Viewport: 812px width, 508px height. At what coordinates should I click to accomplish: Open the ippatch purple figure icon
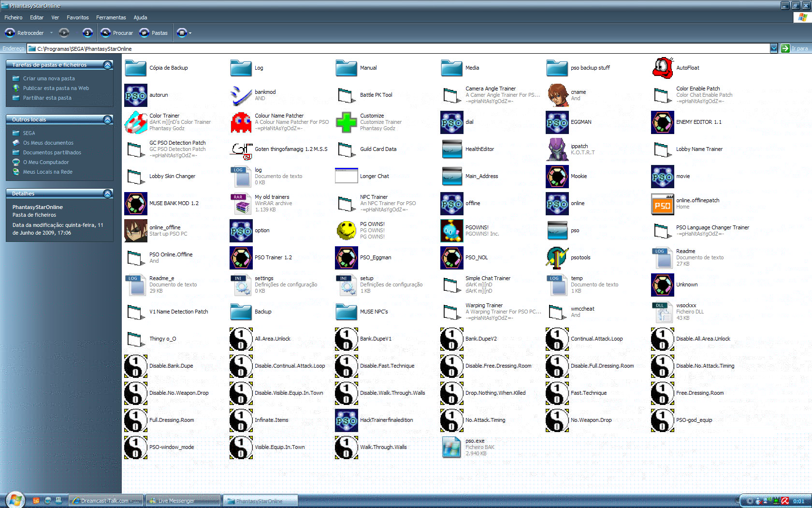(x=557, y=149)
